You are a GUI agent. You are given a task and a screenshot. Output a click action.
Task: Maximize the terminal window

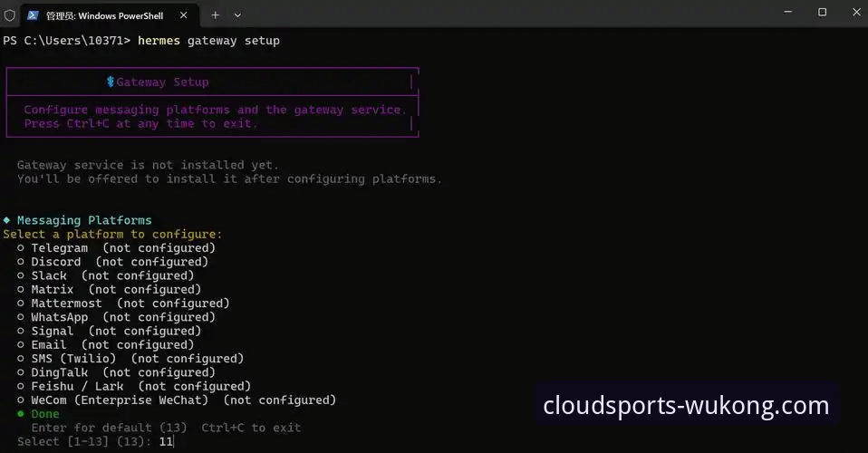point(822,13)
